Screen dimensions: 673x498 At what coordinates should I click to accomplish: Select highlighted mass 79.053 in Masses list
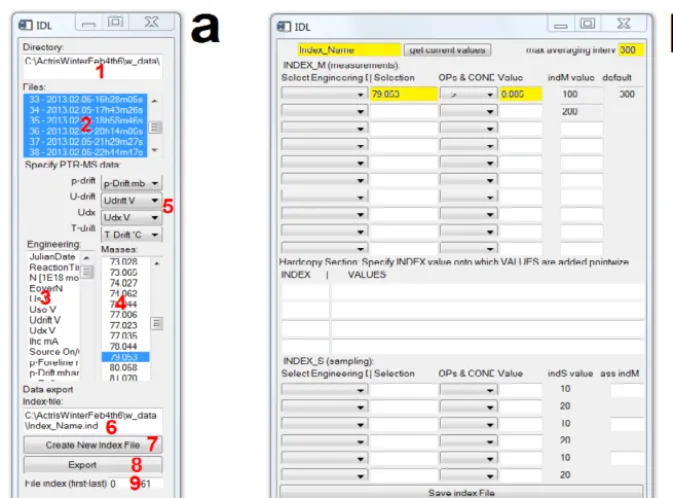coord(125,357)
